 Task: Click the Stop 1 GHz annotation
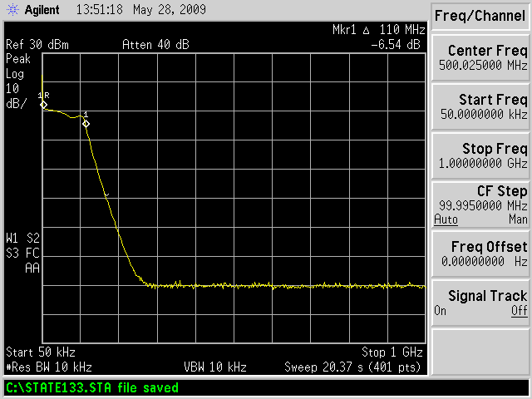pyautogui.click(x=392, y=352)
